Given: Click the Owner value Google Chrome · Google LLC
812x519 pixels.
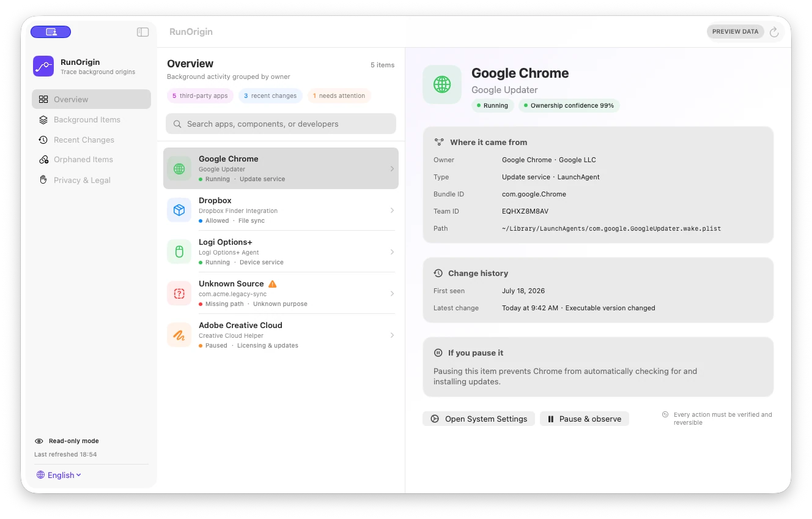Looking at the screenshot, I should point(549,160).
